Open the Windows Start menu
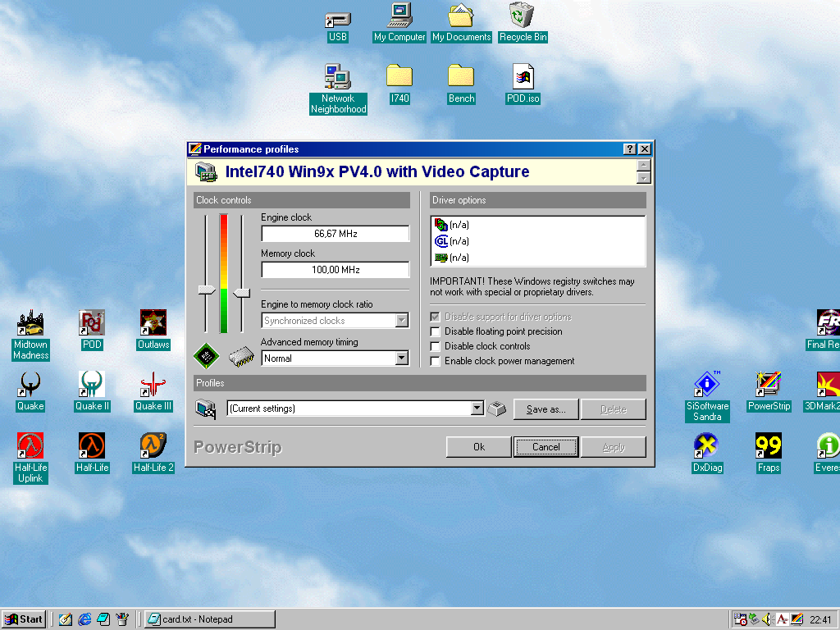The width and height of the screenshot is (840, 630). tap(24, 619)
